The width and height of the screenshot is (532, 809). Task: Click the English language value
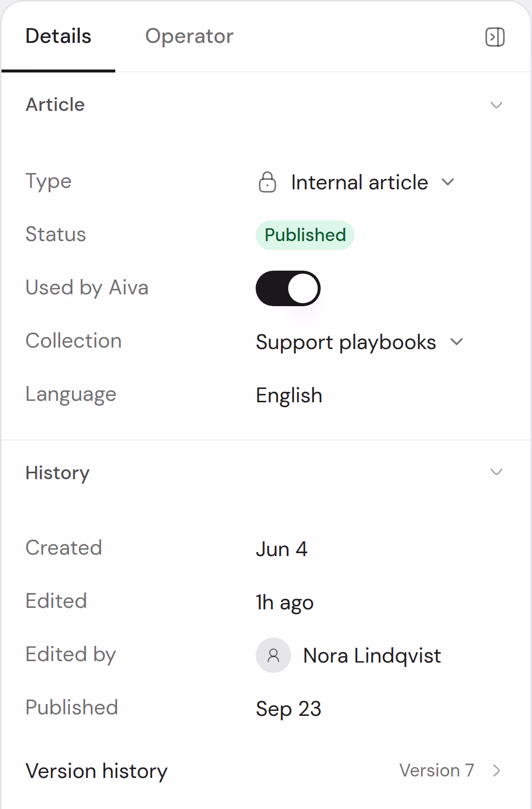289,396
